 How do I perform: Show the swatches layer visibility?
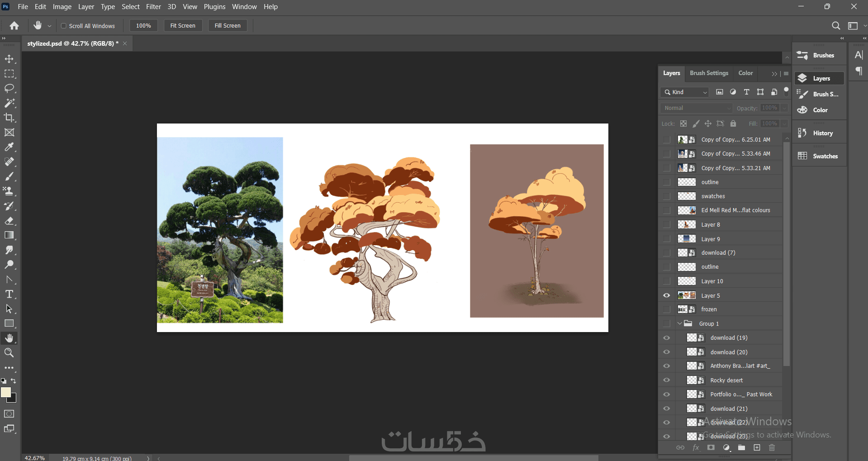(x=667, y=196)
